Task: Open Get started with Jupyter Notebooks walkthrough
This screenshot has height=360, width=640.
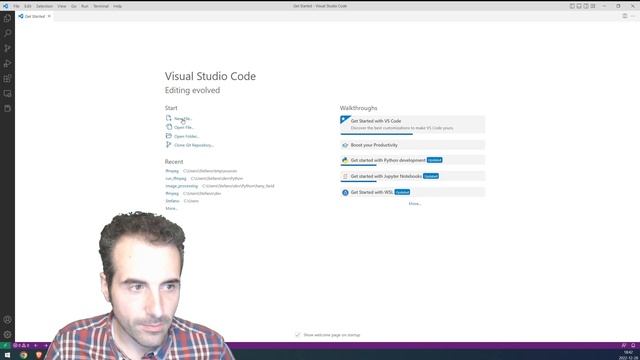Action: coord(413,176)
